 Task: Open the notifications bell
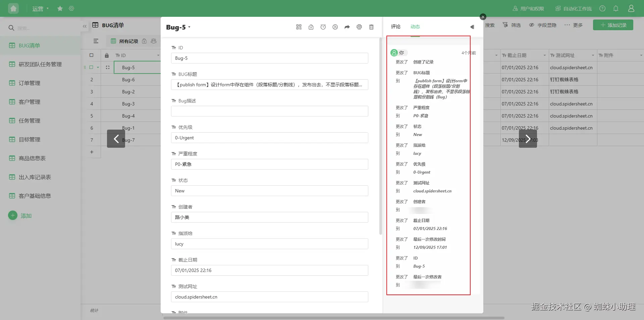tap(616, 8)
